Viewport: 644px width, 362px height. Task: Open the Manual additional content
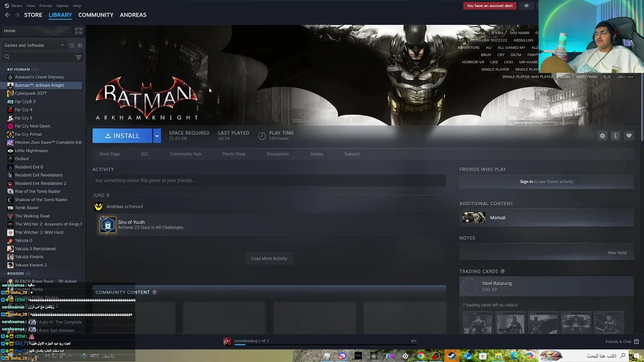click(546, 218)
